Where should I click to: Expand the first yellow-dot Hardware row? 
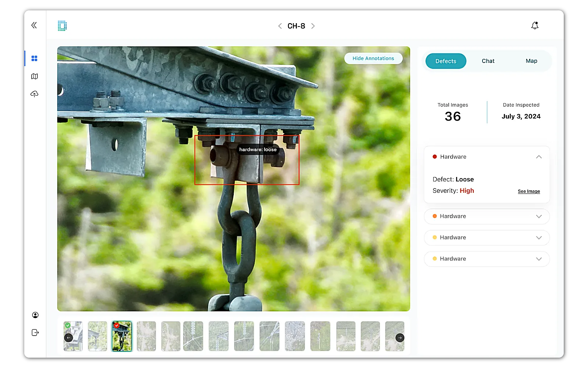coord(487,238)
